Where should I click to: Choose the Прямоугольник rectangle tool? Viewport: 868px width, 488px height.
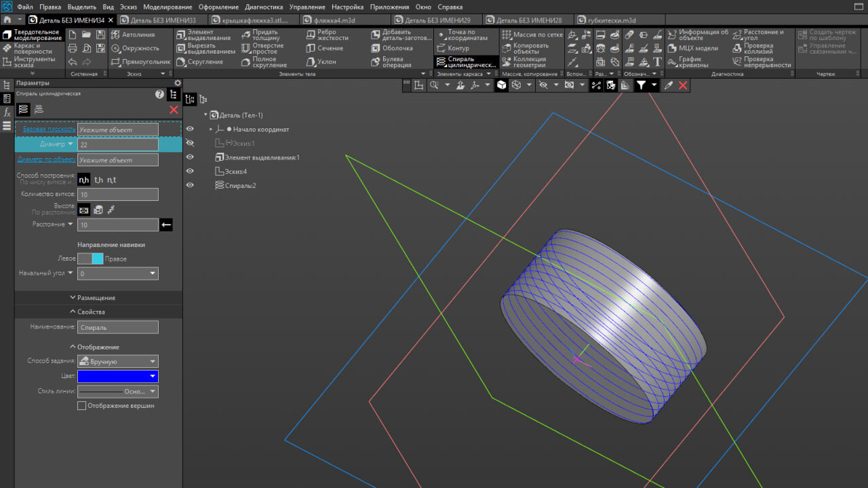[x=140, y=62]
